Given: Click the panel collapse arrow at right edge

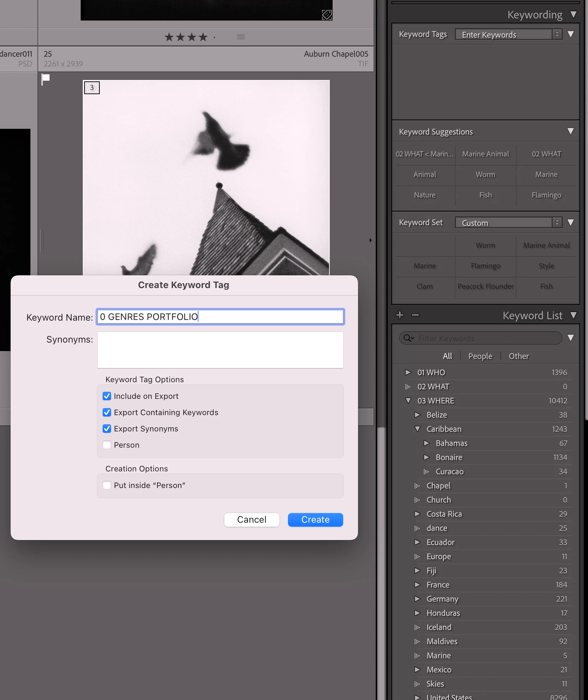Looking at the screenshot, I should (370, 240).
